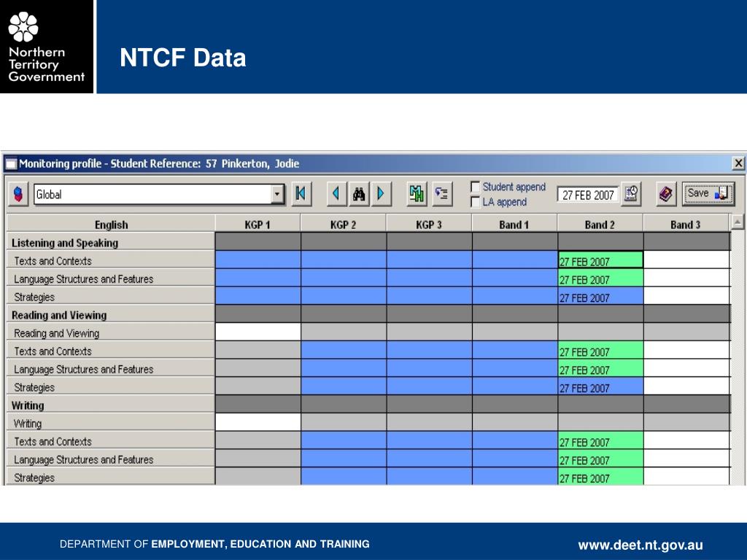Screen dimensions: 747x560
Task: Select Texts and Contexts under Reading and Viewing
Action: [x=111, y=351]
